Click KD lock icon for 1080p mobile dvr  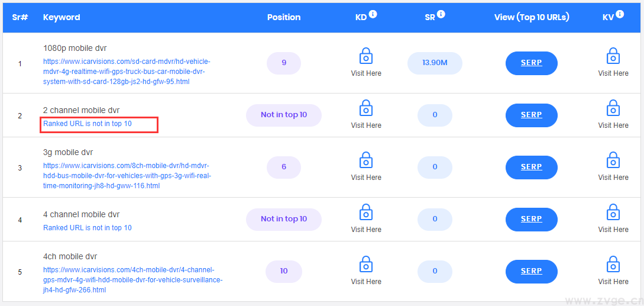pos(366,56)
